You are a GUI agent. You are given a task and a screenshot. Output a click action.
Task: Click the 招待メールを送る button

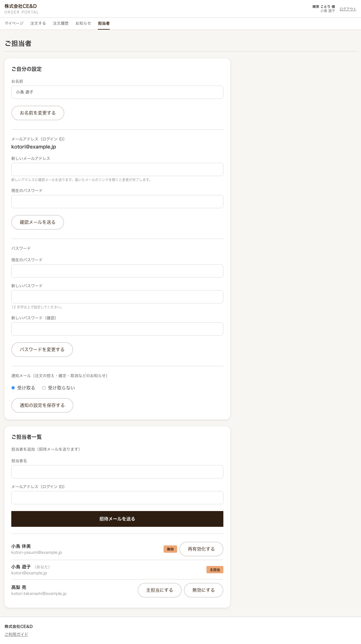(x=117, y=519)
